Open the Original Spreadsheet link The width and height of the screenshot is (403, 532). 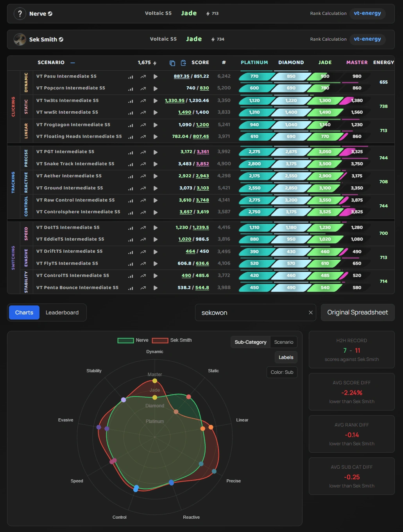click(357, 312)
